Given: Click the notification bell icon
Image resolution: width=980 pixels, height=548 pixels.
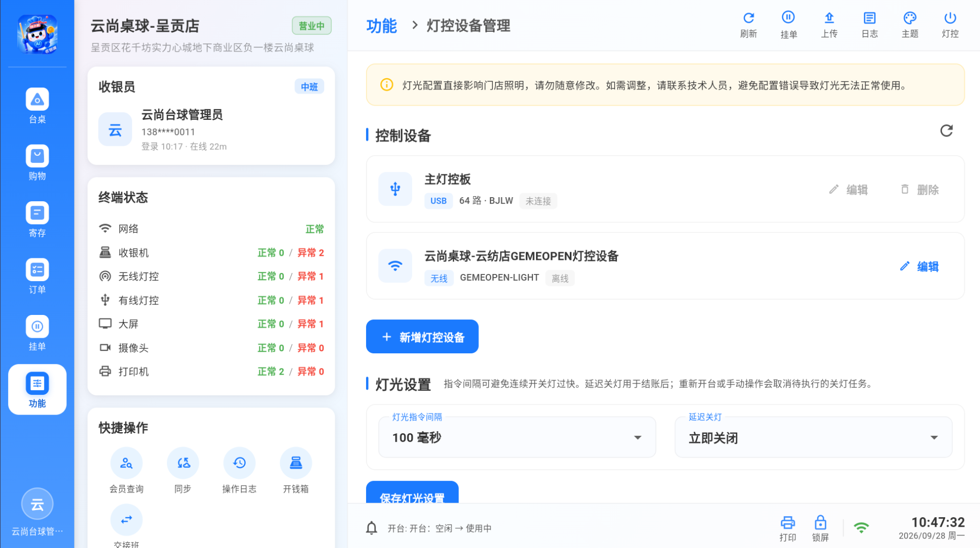Looking at the screenshot, I should click(x=372, y=528).
